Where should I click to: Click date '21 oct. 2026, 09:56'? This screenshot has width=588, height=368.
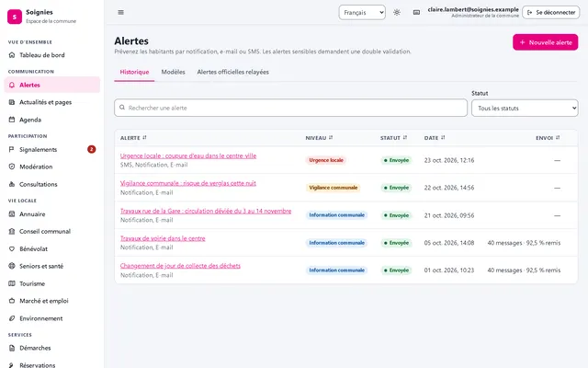pyautogui.click(x=449, y=215)
